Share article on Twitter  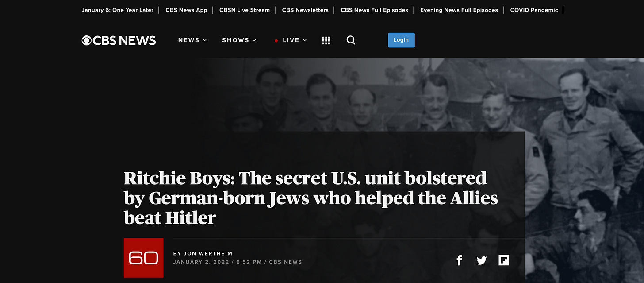(x=481, y=260)
